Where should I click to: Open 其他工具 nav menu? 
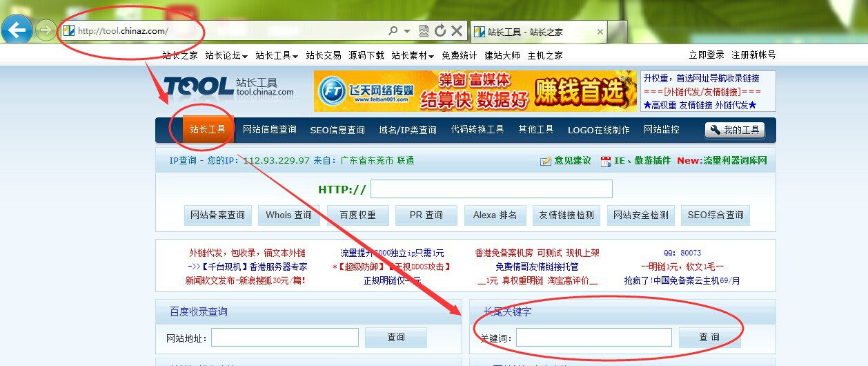536,130
